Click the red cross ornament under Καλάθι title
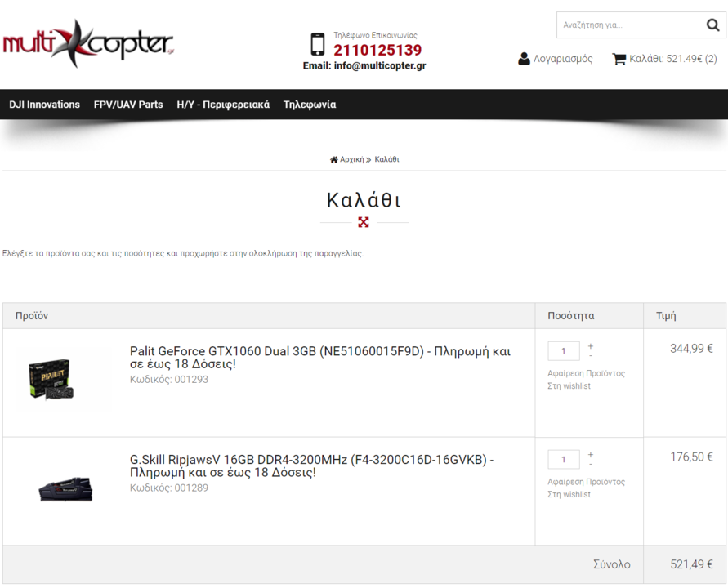This screenshot has height=588, width=728. (364, 222)
